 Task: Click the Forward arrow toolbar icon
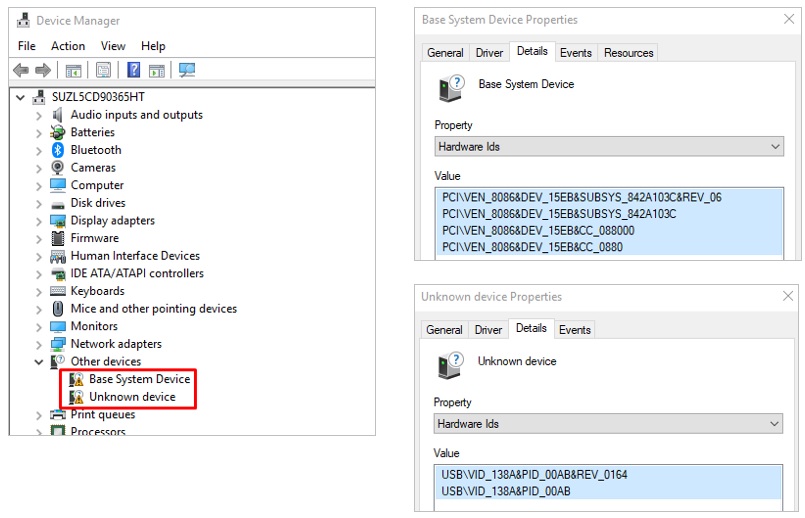click(x=43, y=70)
